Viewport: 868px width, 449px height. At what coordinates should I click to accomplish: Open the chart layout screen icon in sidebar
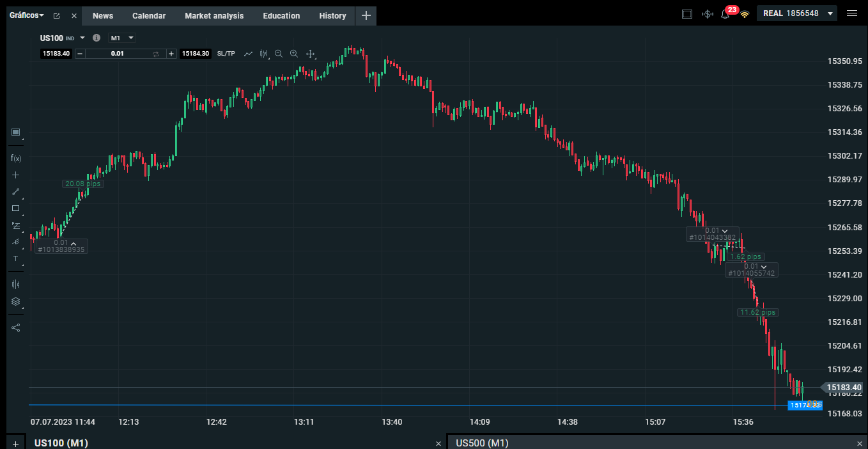16,132
